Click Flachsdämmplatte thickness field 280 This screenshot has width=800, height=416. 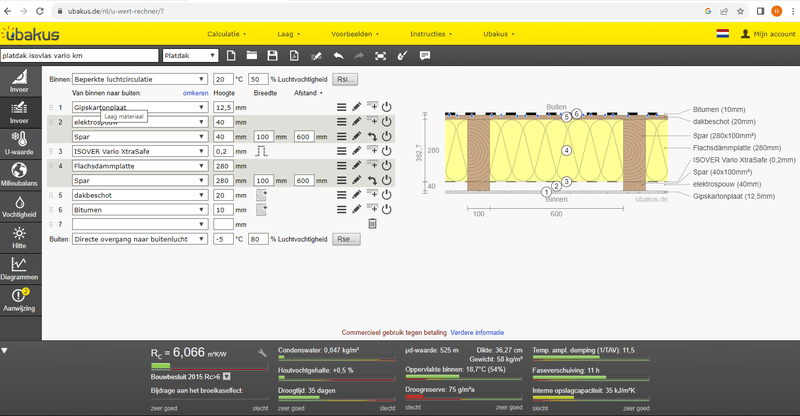(x=223, y=166)
